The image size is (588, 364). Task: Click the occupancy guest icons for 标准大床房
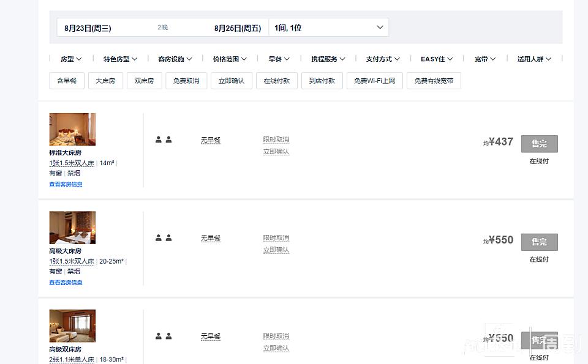(163, 139)
